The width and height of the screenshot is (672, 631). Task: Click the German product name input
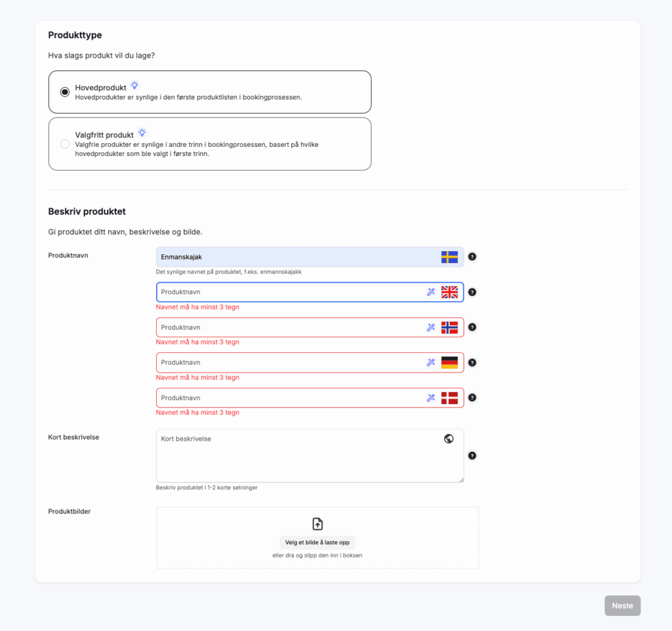289,363
